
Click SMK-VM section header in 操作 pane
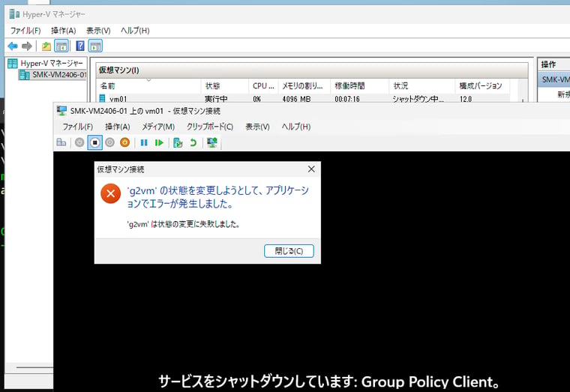click(x=553, y=79)
